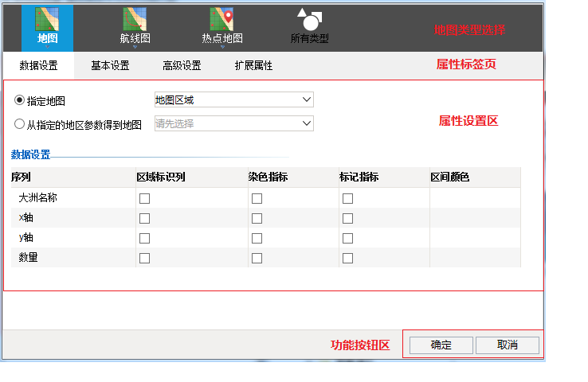Click the blue 数据设置 section heading
The width and height of the screenshot is (588, 382).
pos(30,154)
